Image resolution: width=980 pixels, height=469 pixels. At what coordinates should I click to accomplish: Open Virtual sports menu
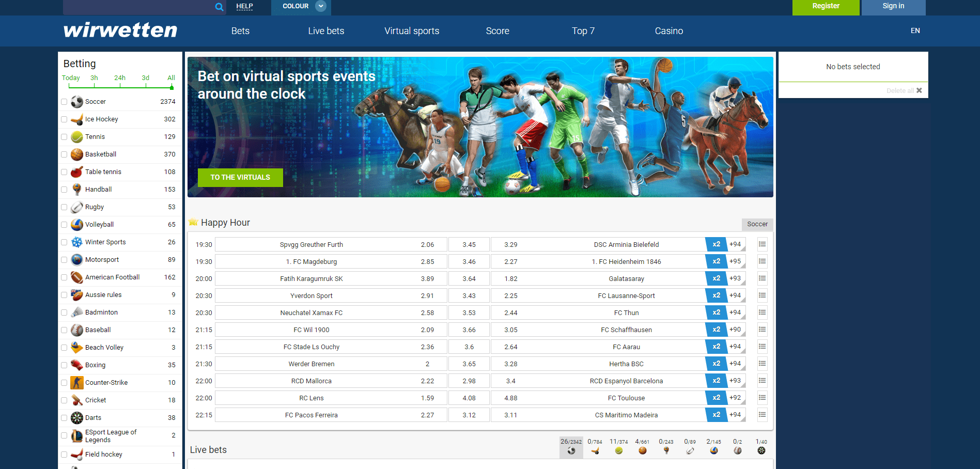click(x=412, y=31)
